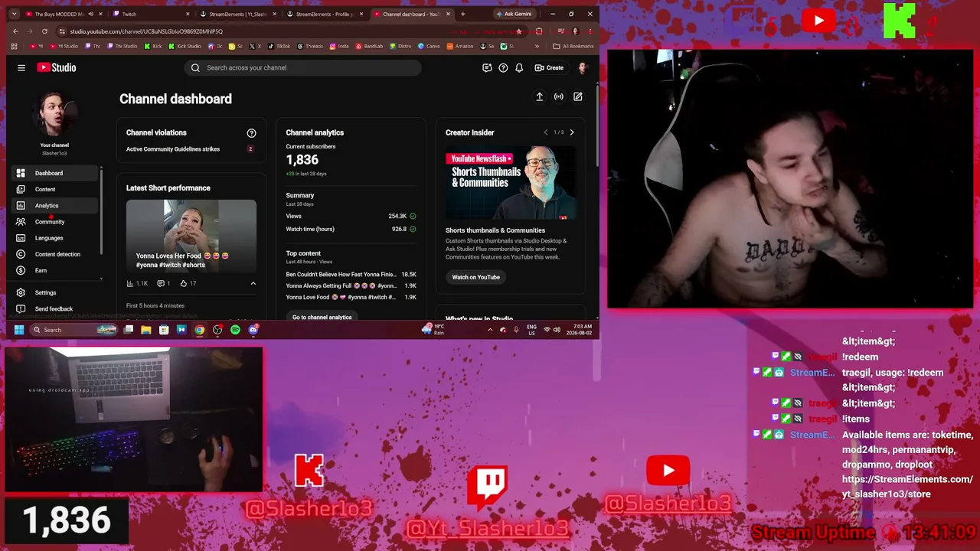Open a new Chrome tab
Screen dimensions: 980x551
pyautogui.click(x=462, y=14)
